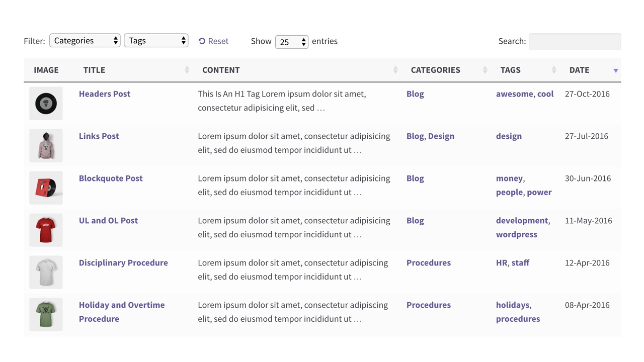Filter by the staff tag
Image resolution: width=644 pixels, height=362 pixels.
click(x=520, y=263)
